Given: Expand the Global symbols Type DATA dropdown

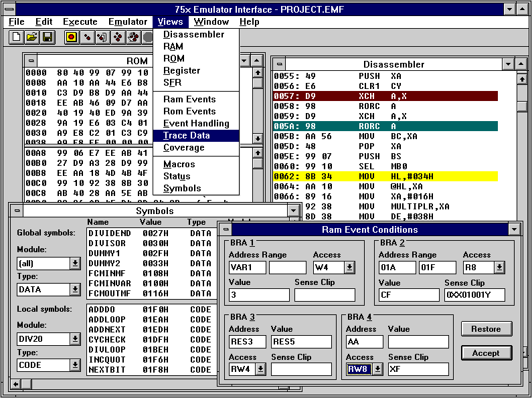Looking at the screenshot, I should coord(75,290).
